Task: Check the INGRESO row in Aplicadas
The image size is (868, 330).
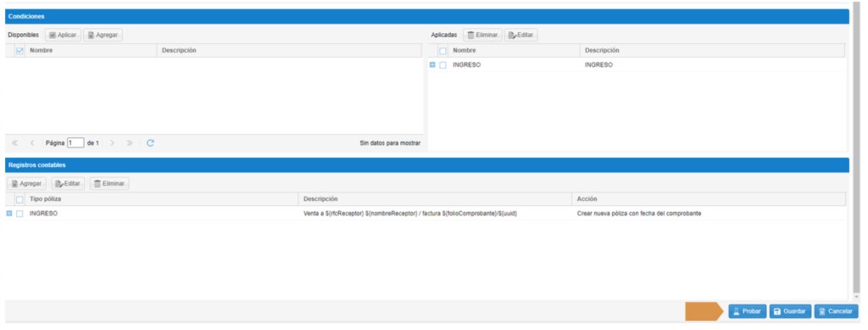Action: [x=442, y=64]
